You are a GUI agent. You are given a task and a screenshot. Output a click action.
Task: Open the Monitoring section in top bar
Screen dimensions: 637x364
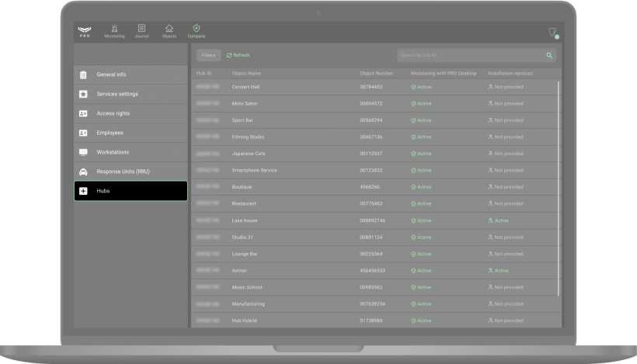pyautogui.click(x=114, y=30)
